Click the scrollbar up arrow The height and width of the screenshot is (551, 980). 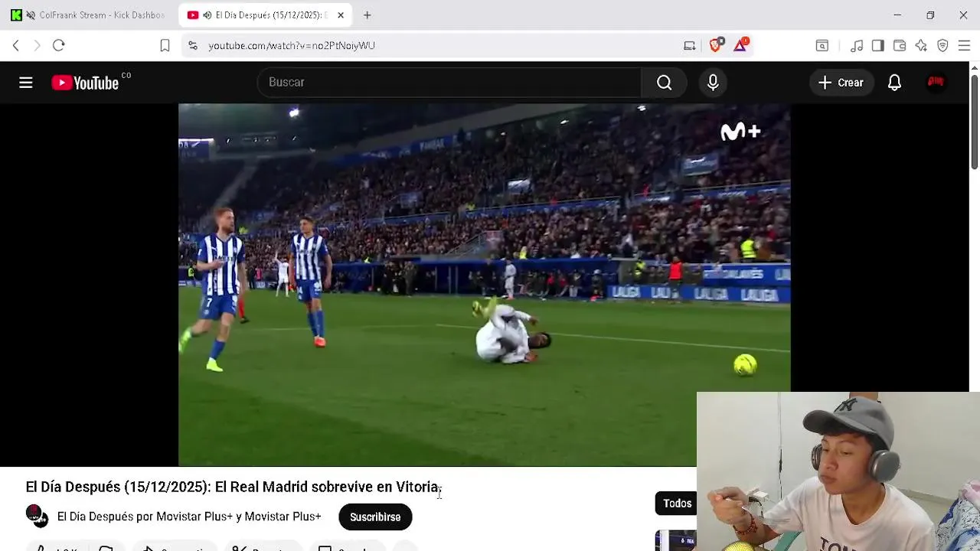[x=974, y=67]
